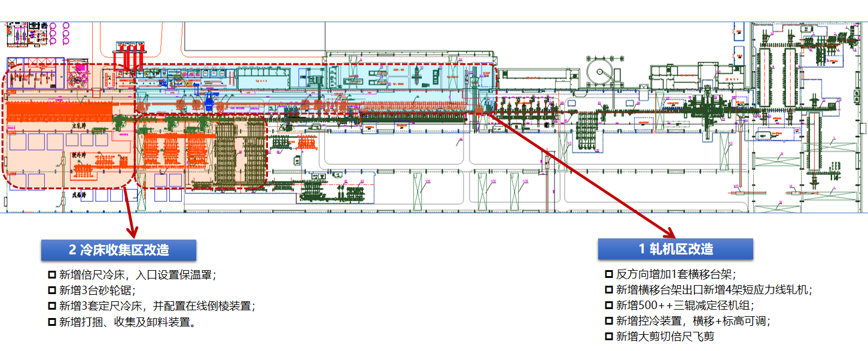Image resolution: width=868 pixels, height=351 pixels.
Task: Click the "2 冷床收集区改造" blue label
Action: click(118, 250)
